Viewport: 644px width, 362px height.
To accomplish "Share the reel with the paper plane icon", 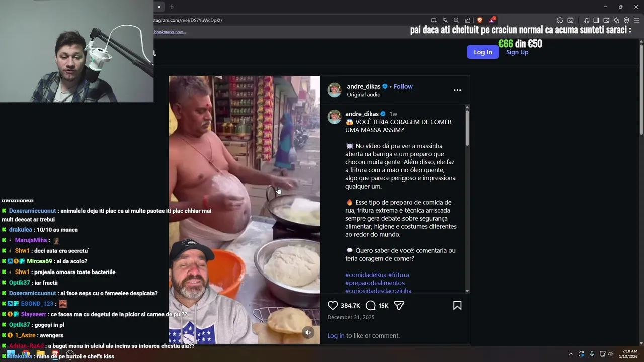I will (x=399, y=305).
